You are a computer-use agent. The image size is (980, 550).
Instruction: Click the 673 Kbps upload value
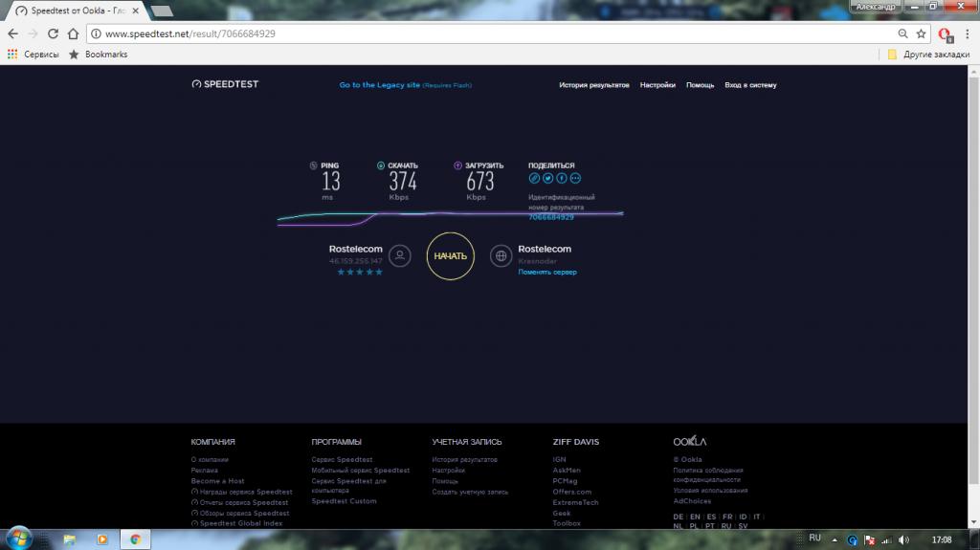click(480, 181)
